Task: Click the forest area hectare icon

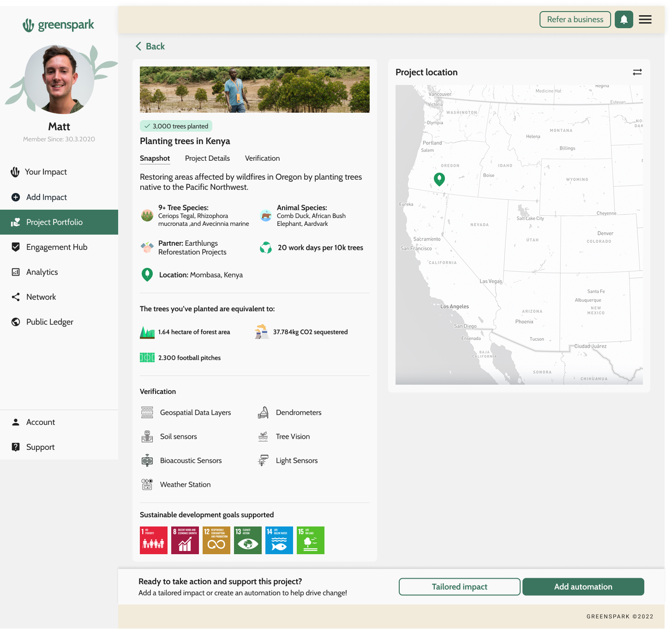Action: [147, 332]
